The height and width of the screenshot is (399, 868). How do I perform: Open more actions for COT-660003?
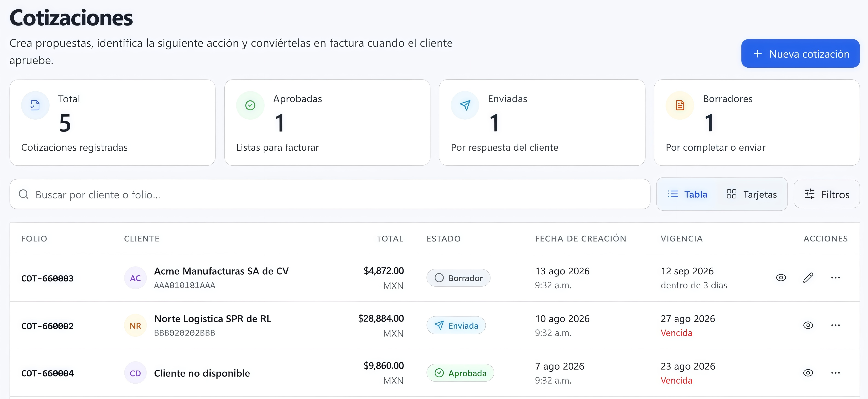(835, 278)
